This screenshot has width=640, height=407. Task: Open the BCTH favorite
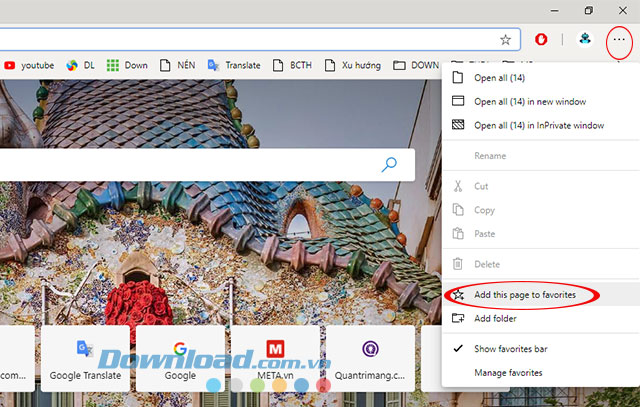292,65
